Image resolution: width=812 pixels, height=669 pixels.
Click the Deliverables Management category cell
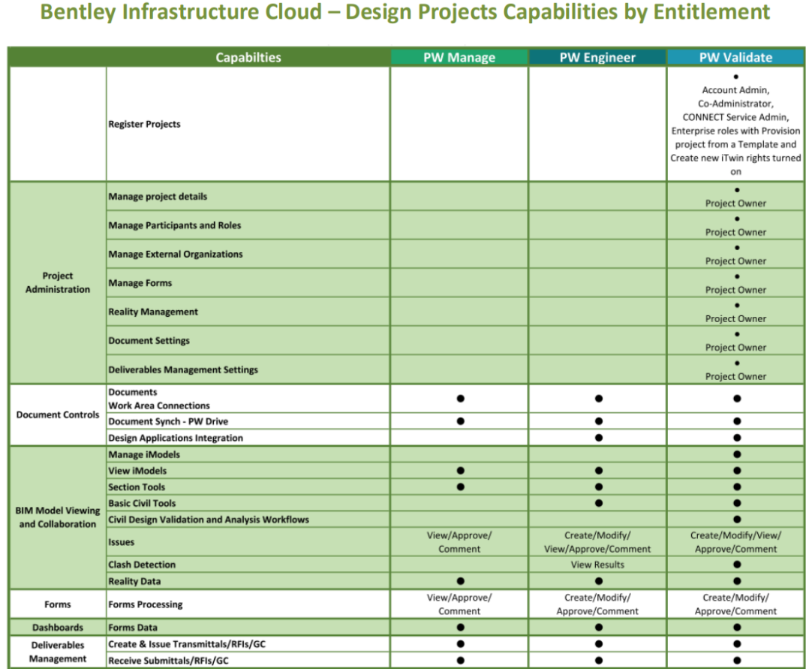click(58, 652)
